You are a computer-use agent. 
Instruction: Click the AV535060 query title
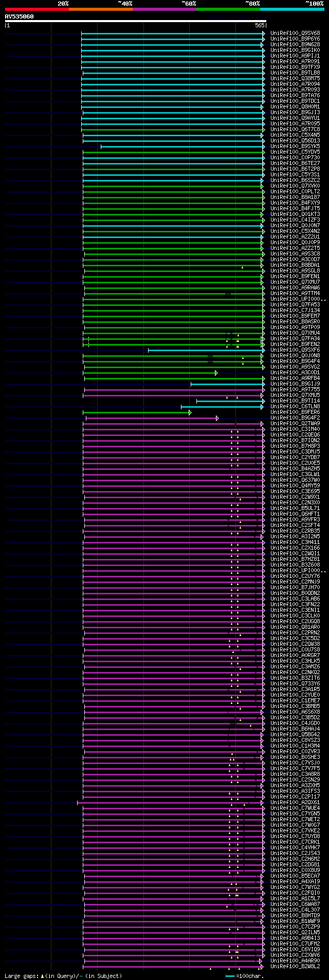click(x=20, y=16)
